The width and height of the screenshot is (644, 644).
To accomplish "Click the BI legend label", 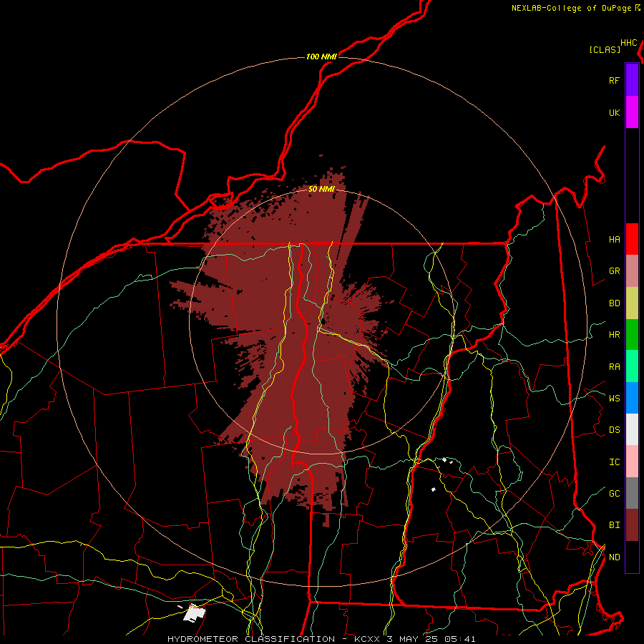I will click(x=614, y=525).
